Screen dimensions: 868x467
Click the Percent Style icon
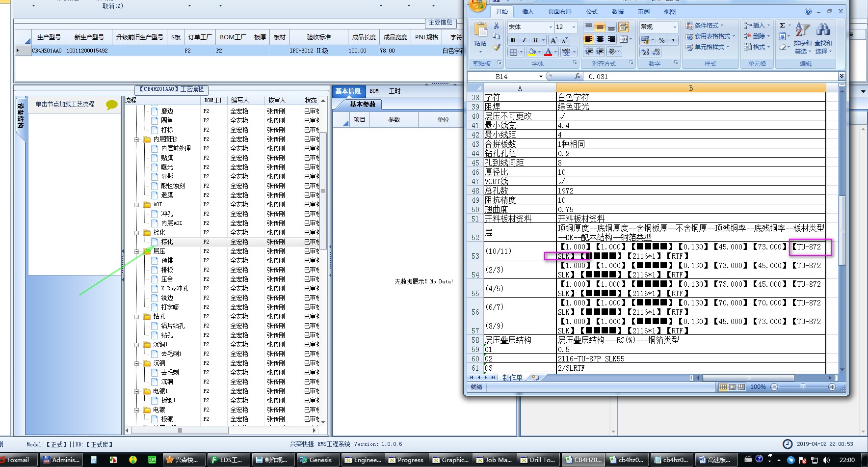661,40
